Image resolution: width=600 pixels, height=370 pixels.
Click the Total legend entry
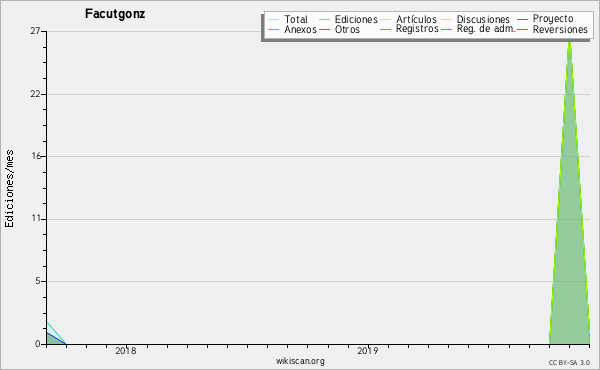click(x=288, y=19)
